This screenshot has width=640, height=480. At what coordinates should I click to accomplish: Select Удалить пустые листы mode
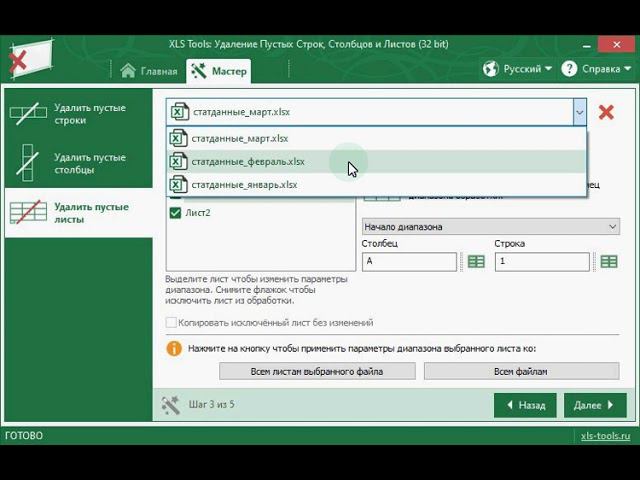79,213
